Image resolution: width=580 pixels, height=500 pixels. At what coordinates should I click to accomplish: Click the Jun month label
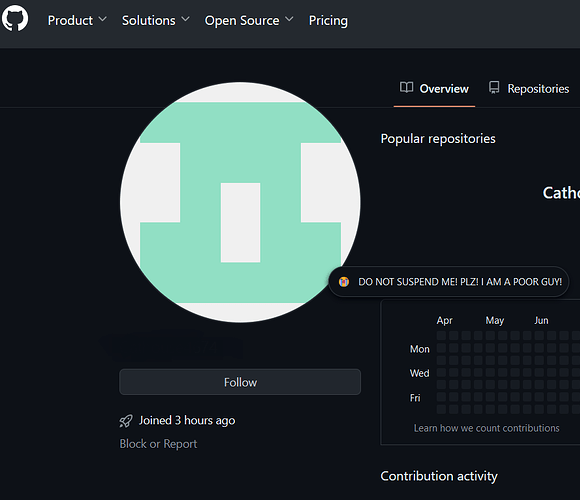click(x=541, y=320)
